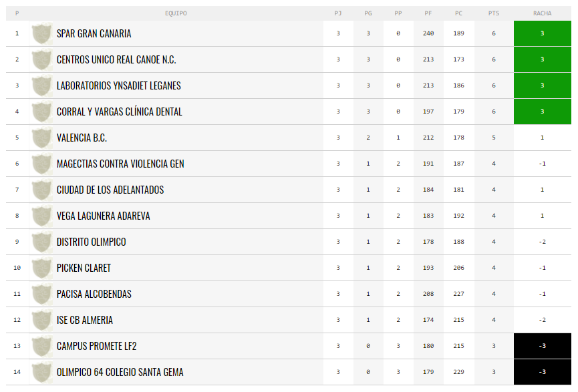The height and width of the screenshot is (392, 578).
Task: Select CORRAL Y VARGAS CLÍNICA DENTAL team name
Action: (120, 112)
